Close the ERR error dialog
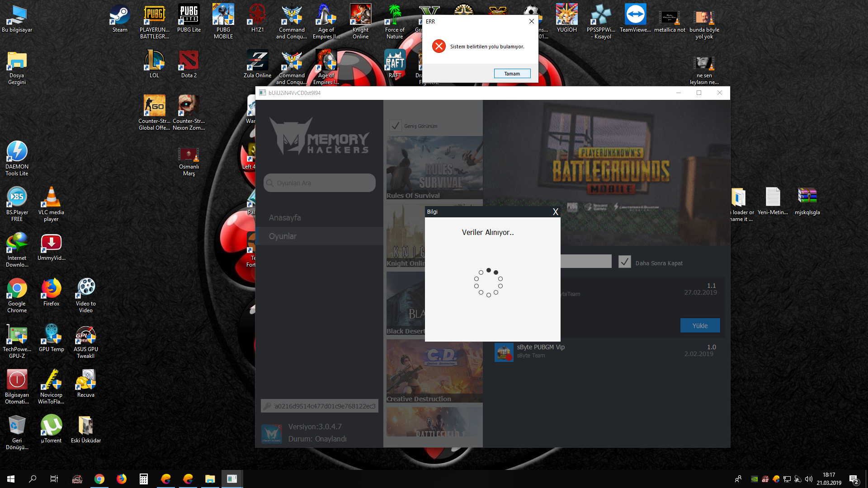 (x=531, y=21)
